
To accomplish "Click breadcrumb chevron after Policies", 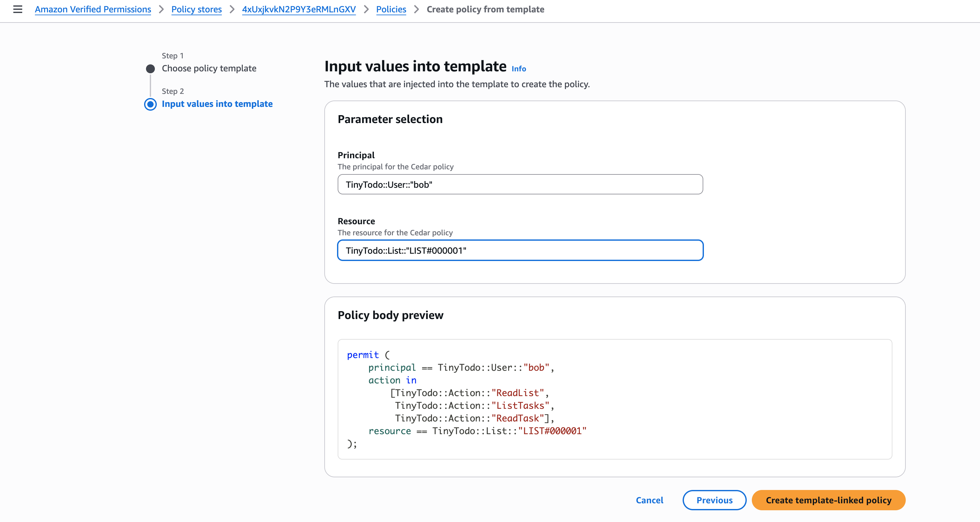I will (x=417, y=9).
